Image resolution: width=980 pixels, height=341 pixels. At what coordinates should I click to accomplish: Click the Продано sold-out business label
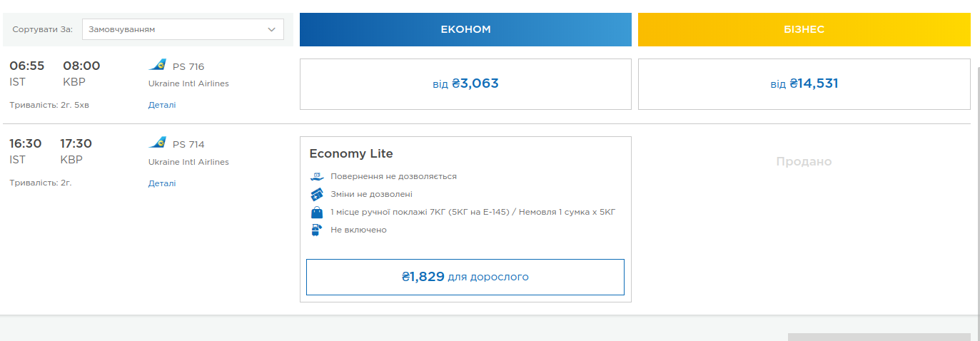(804, 162)
